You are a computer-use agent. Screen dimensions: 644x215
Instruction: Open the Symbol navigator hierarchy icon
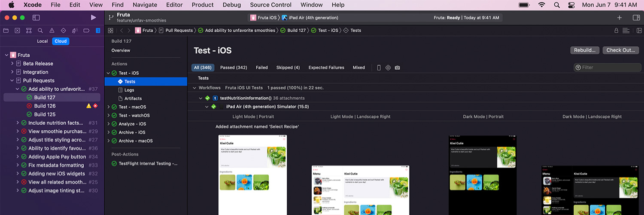(29, 31)
